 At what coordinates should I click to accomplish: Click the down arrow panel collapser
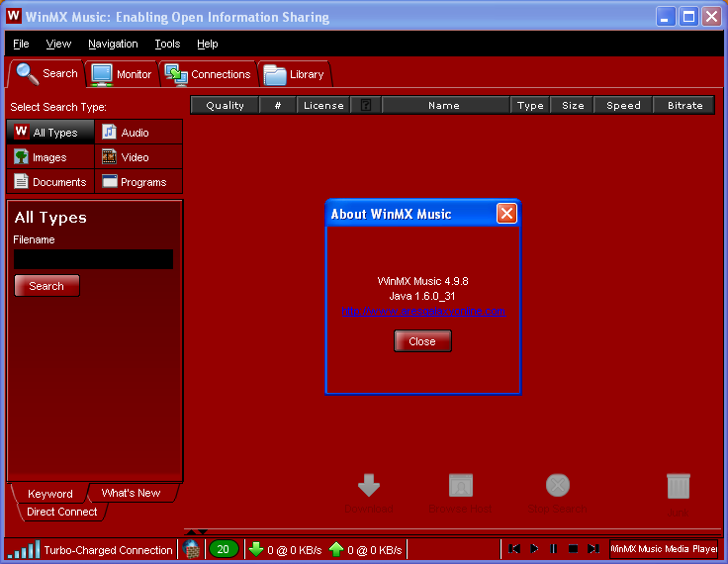[x=203, y=532]
